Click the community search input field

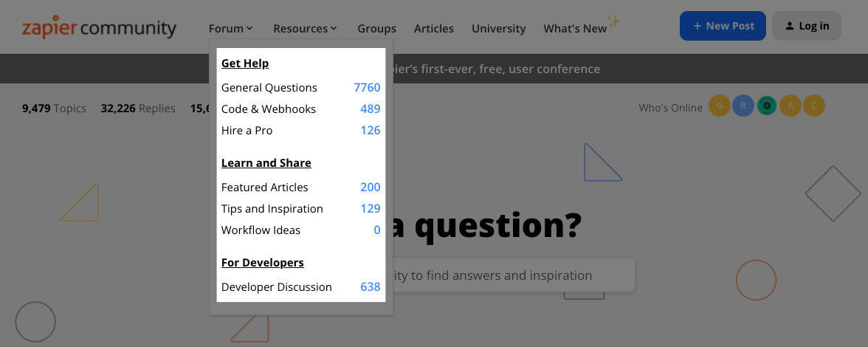pos(514,275)
